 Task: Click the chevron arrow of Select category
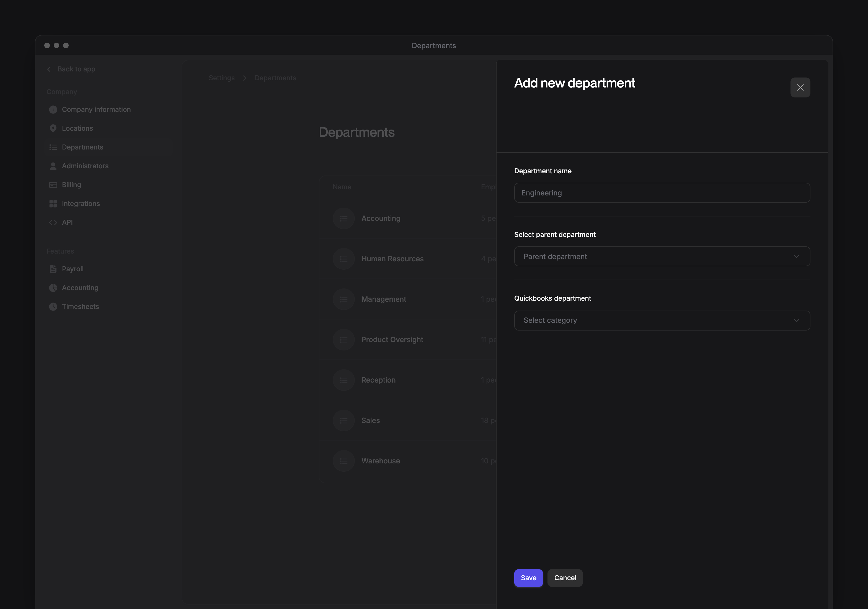(x=796, y=321)
